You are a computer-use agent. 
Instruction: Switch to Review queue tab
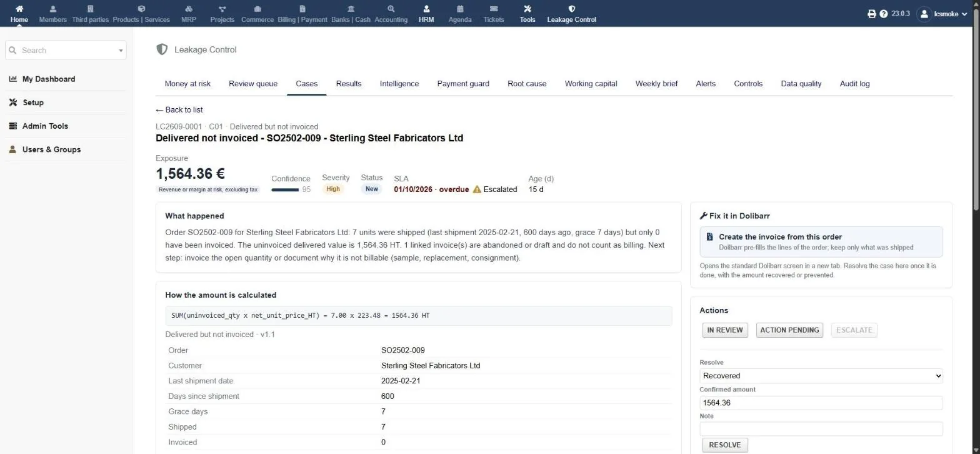pos(253,83)
